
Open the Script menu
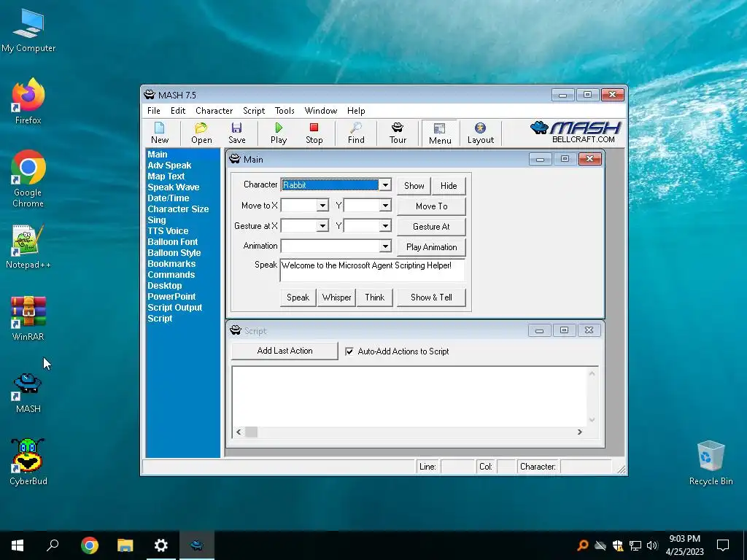click(254, 111)
